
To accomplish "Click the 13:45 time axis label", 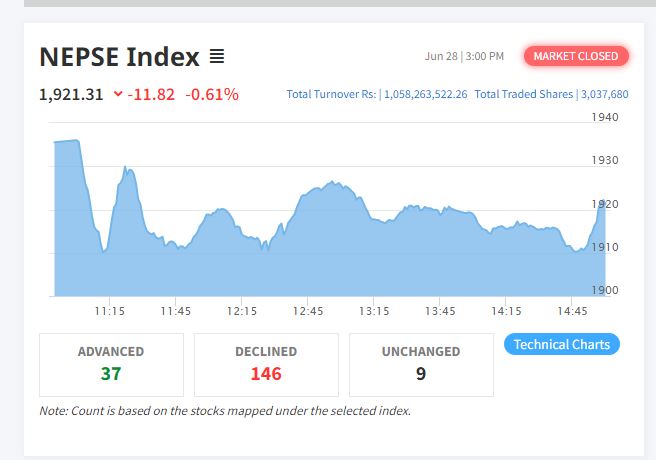I will coord(440,311).
